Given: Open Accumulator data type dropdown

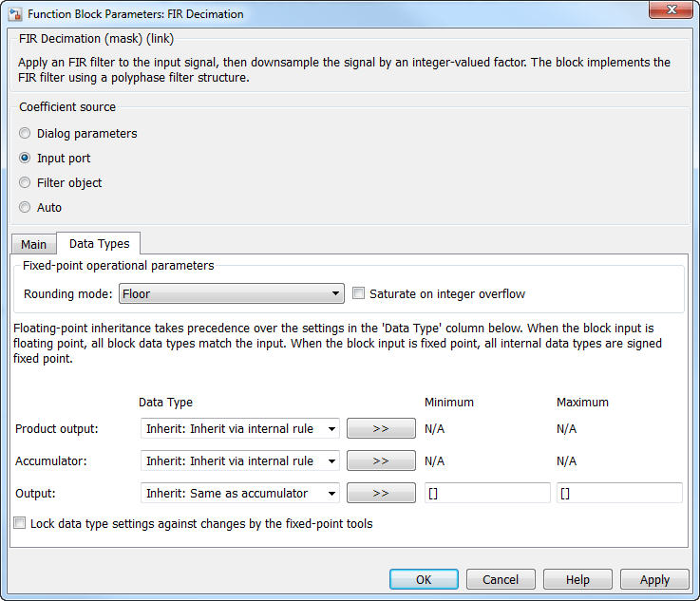Looking at the screenshot, I should 240,460.
